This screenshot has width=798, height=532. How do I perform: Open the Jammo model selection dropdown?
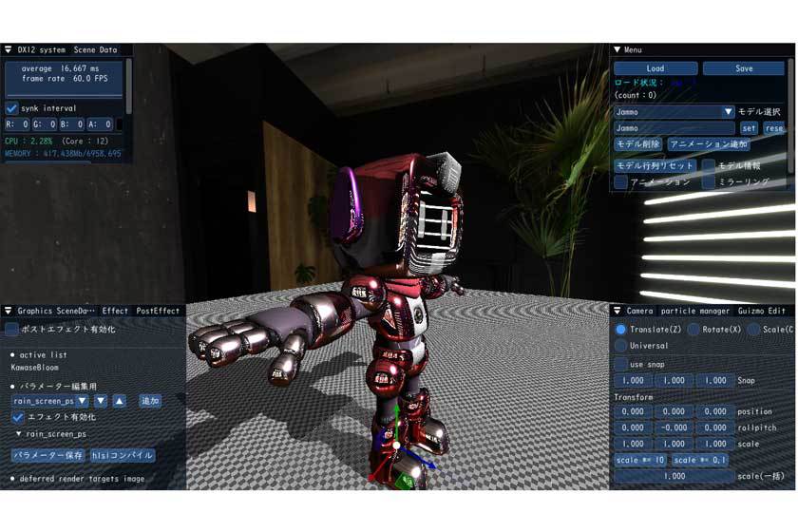pyautogui.click(x=728, y=112)
